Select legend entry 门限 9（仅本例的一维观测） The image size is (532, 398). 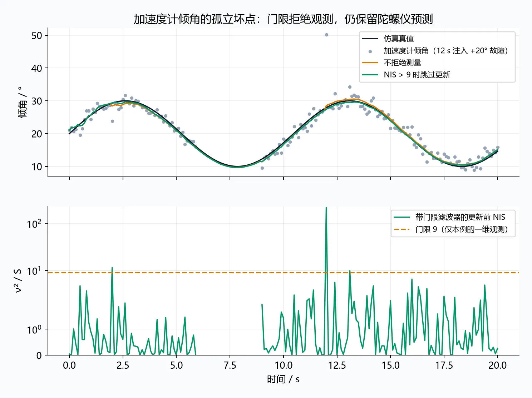pyautogui.click(x=462, y=229)
